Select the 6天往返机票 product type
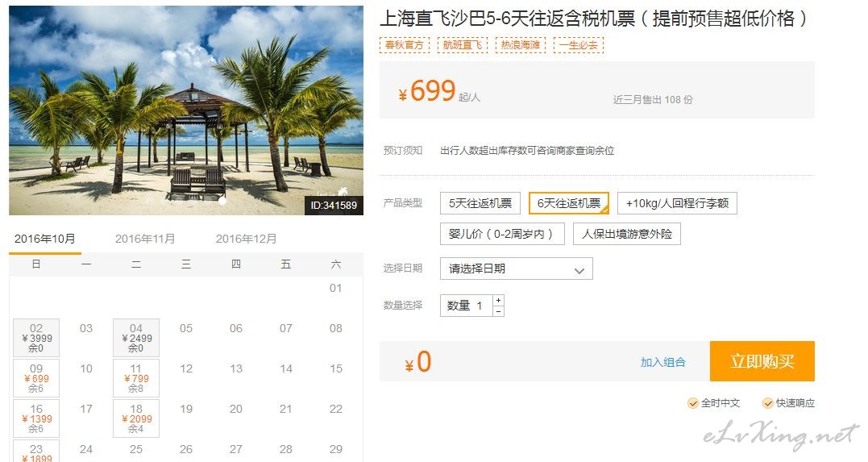The width and height of the screenshot is (868, 462). [x=568, y=203]
